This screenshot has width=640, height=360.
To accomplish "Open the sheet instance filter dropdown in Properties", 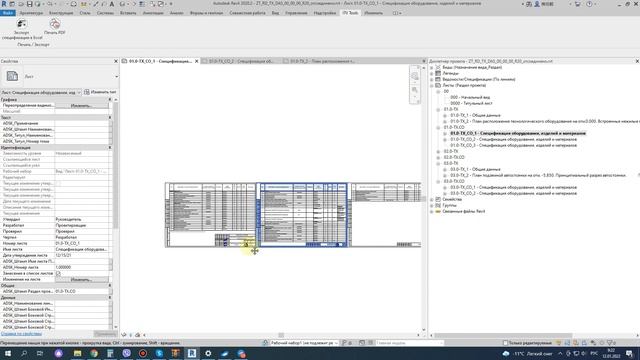I will coord(79,92).
